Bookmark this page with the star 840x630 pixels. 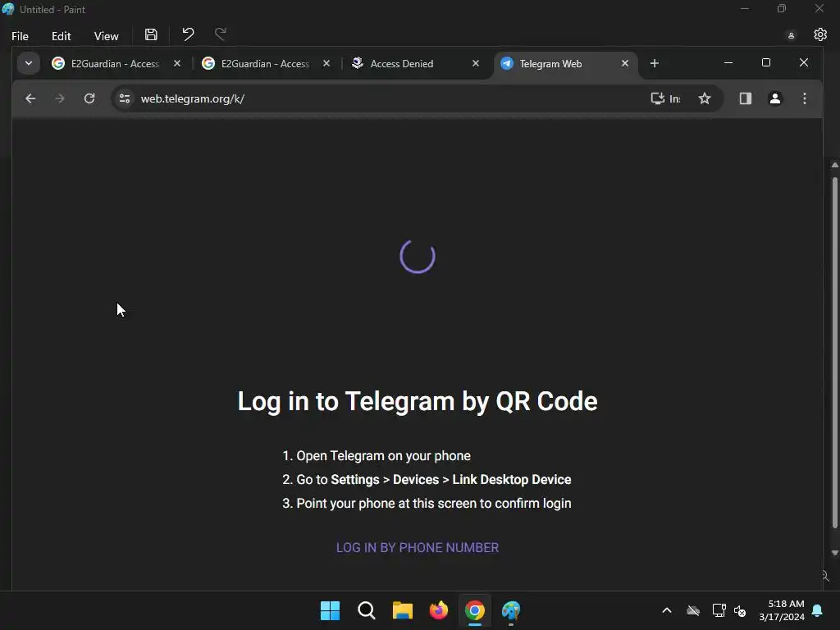[705, 98]
